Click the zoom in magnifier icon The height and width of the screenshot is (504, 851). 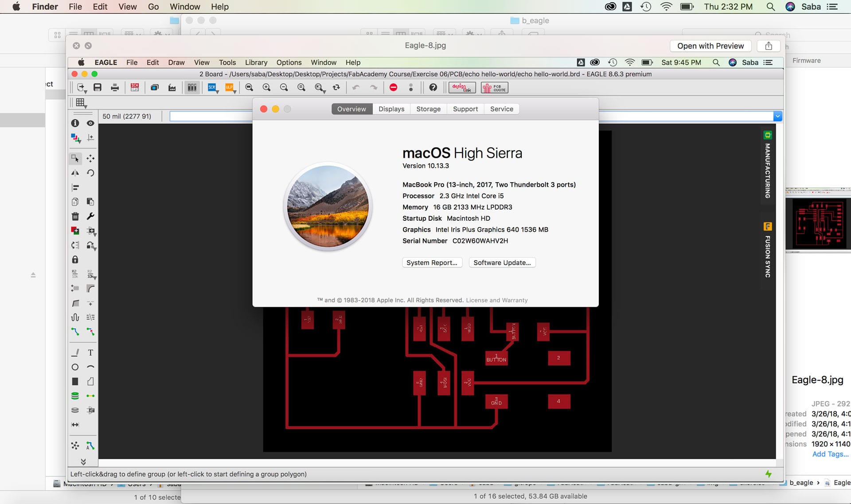pos(266,87)
